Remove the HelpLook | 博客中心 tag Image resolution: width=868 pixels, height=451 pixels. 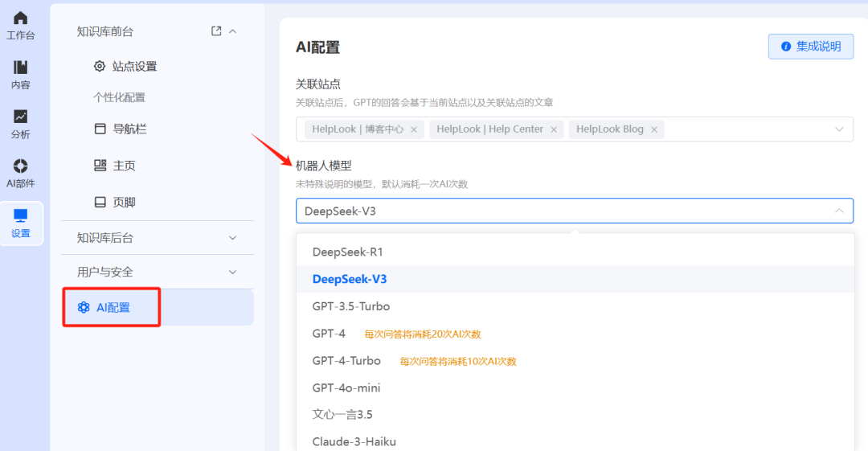coord(414,129)
